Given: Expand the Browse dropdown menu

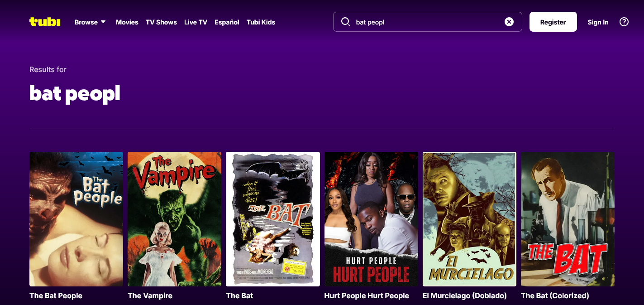Looking at the screenshot, I should point(90,22).
